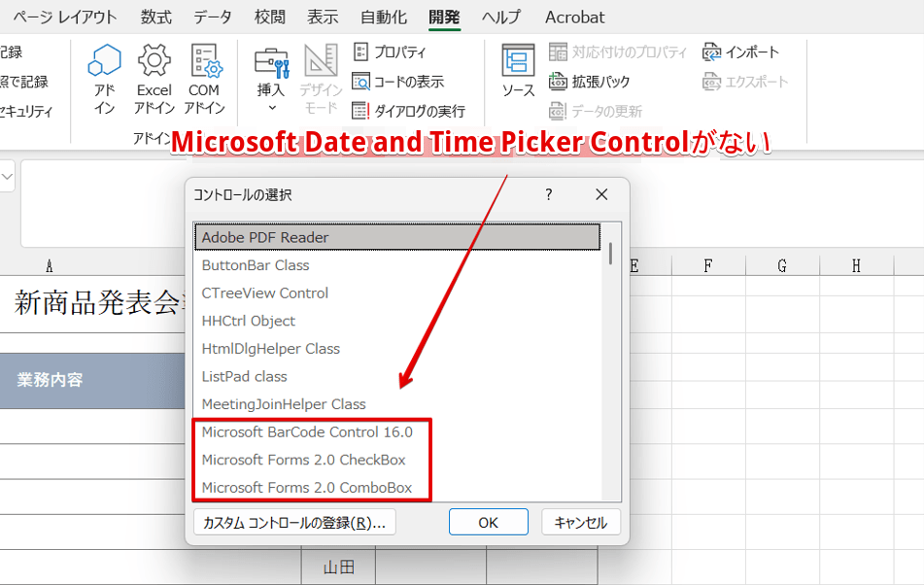Click データの更新 command

(596, 111)
